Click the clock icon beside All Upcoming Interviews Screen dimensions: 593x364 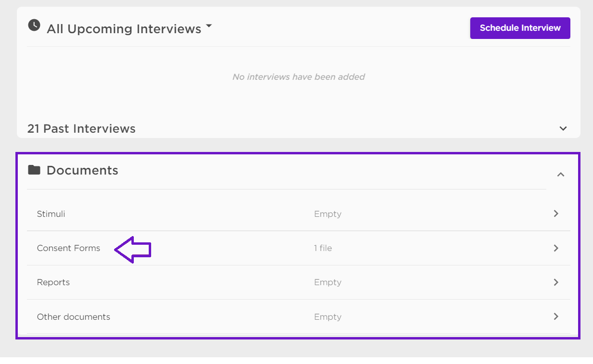point(34,25)
